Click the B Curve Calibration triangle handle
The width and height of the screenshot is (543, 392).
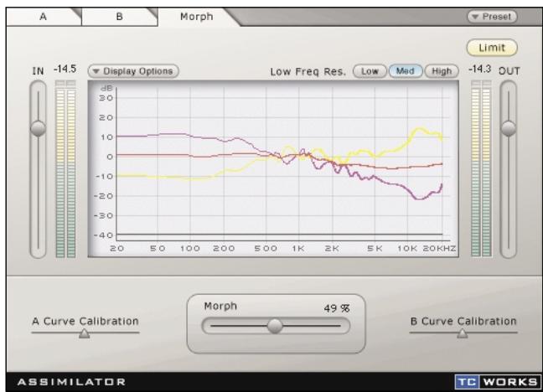(463, 333)
